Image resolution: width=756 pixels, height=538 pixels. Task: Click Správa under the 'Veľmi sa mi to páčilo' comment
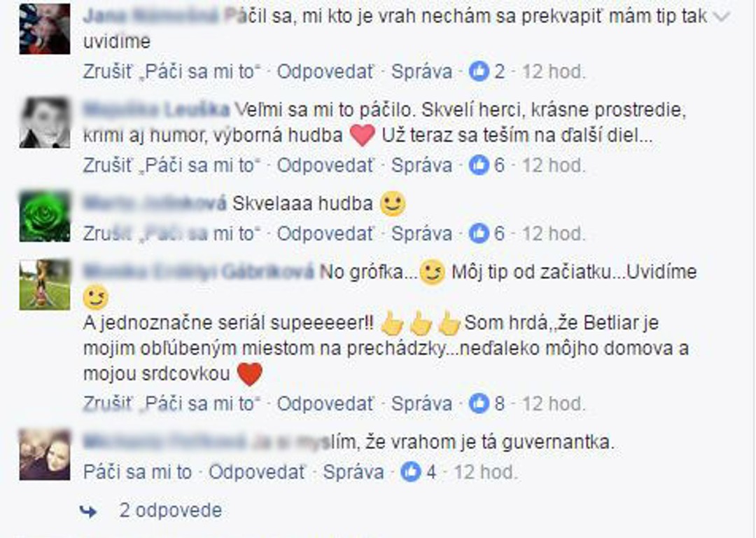[x=422, y=165]
